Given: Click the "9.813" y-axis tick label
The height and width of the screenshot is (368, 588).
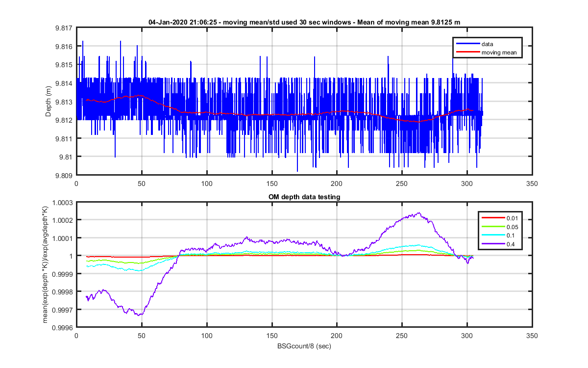Looking at the screenshot, I should point(64,102).
